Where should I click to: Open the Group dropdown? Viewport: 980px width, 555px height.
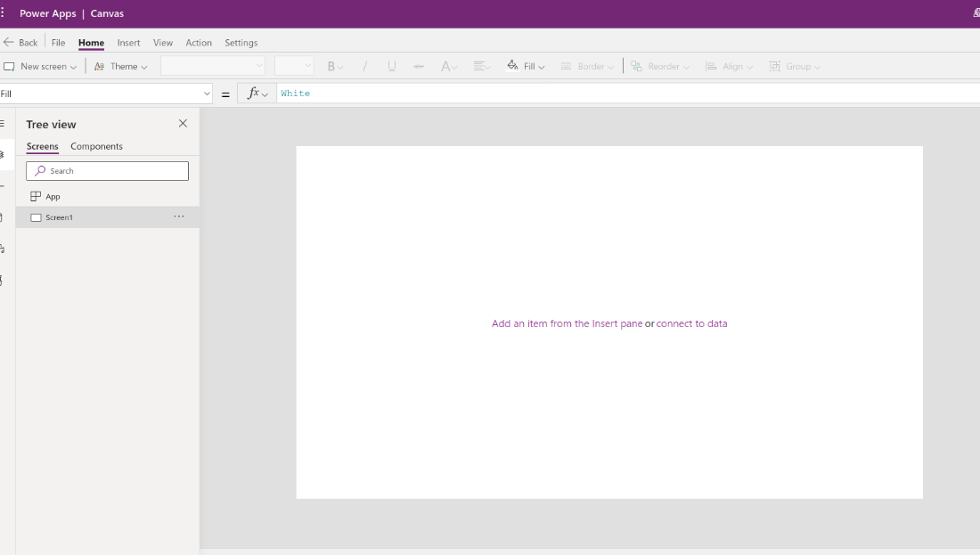click(x=795, y=66)
